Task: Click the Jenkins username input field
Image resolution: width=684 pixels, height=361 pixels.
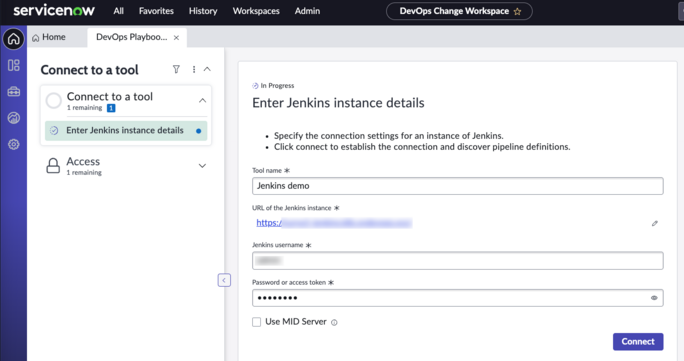Action: tap(458, 260)
